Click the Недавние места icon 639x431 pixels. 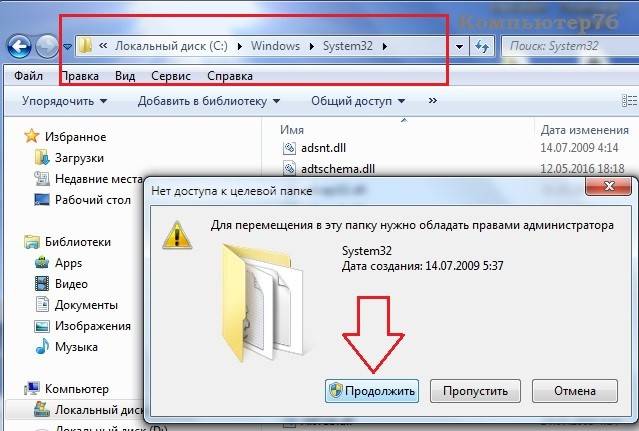pyautogui.click(x=42, y=178)
